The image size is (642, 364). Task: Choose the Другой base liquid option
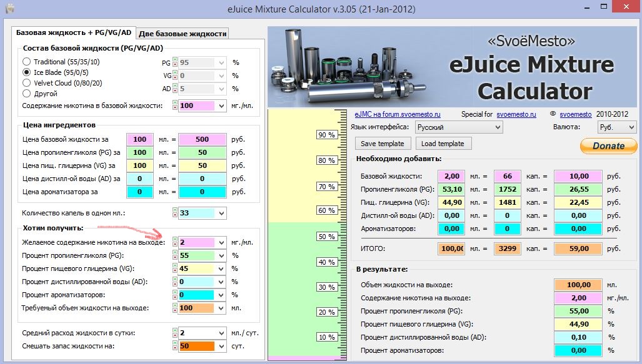point(27,94)
